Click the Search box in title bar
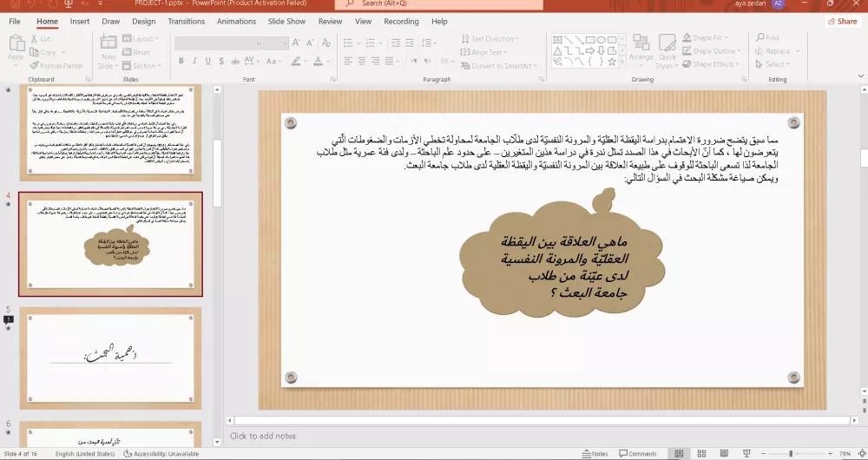The image size is (868, 460). tap(439, 3)
